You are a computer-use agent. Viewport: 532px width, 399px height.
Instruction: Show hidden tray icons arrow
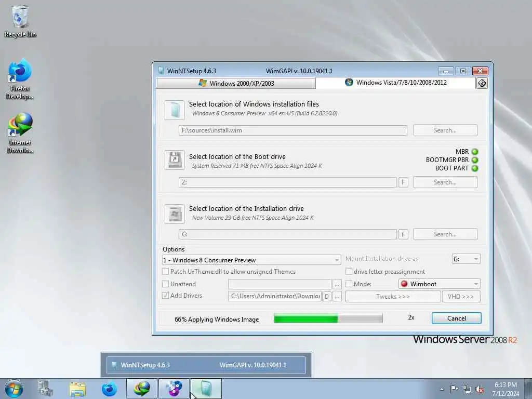[442, 389]
